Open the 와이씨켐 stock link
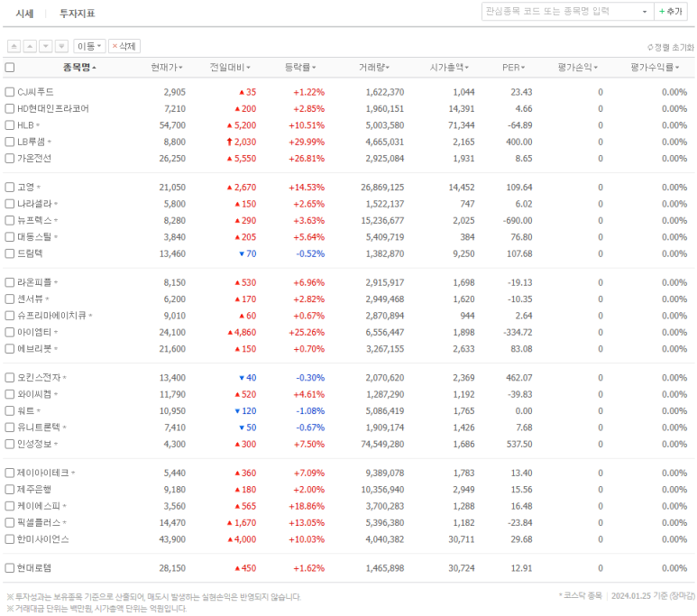This screenshot has width=697, height=616. [x=34, y=394]
